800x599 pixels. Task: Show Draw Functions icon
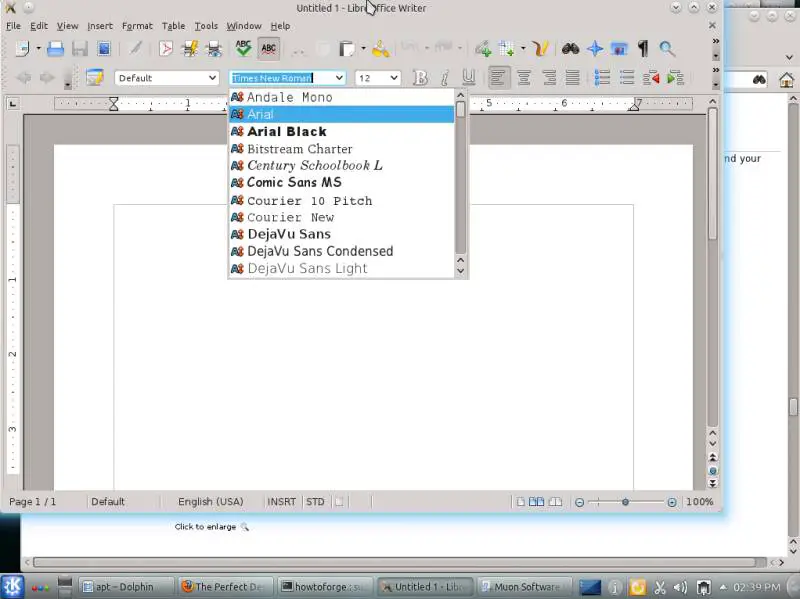click(541, 49)
